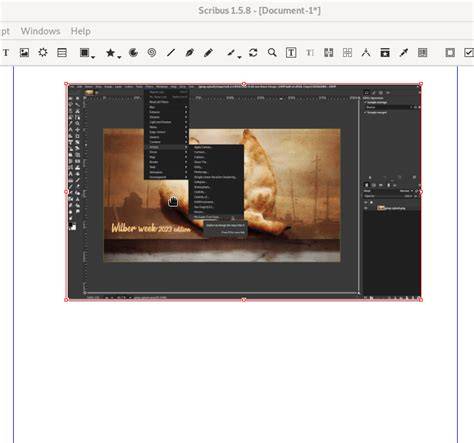Select the Rotate Item tool
The height and width of the screenshot is (443, 474).
[x=253, y=53]
